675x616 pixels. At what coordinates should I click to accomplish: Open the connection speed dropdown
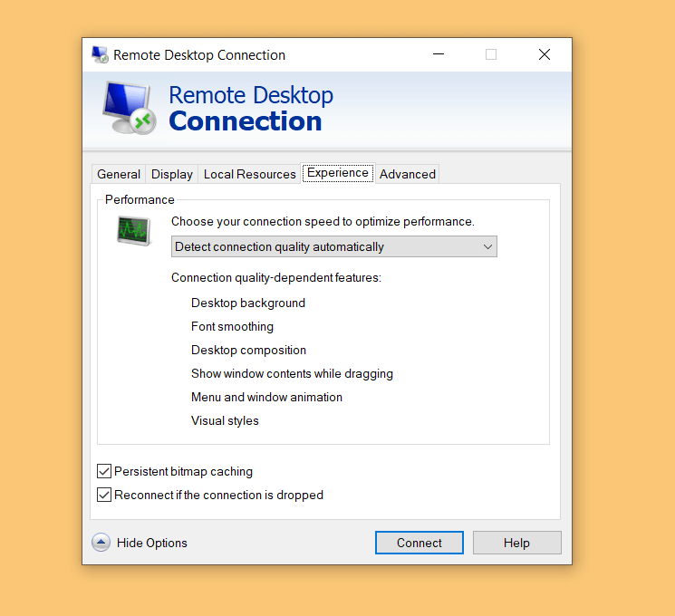[x=334, y=246]
